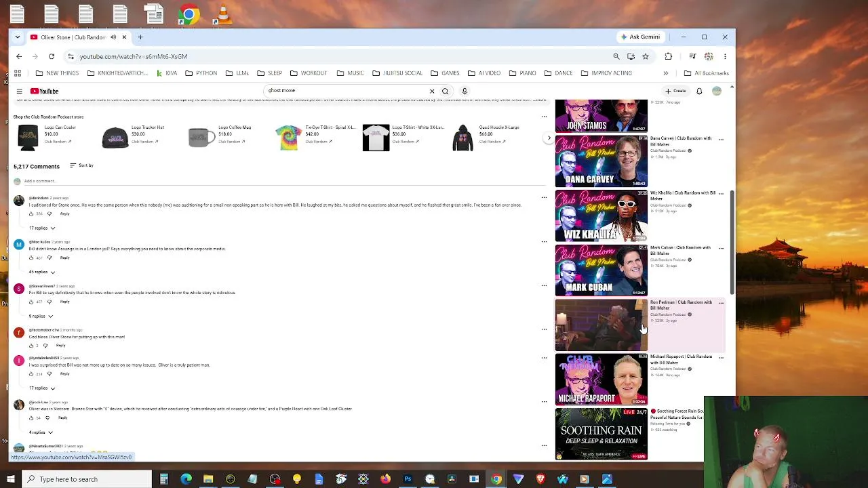
Task: Open the Michael Rapaport video thumbnail
Action: pos(601,380)
